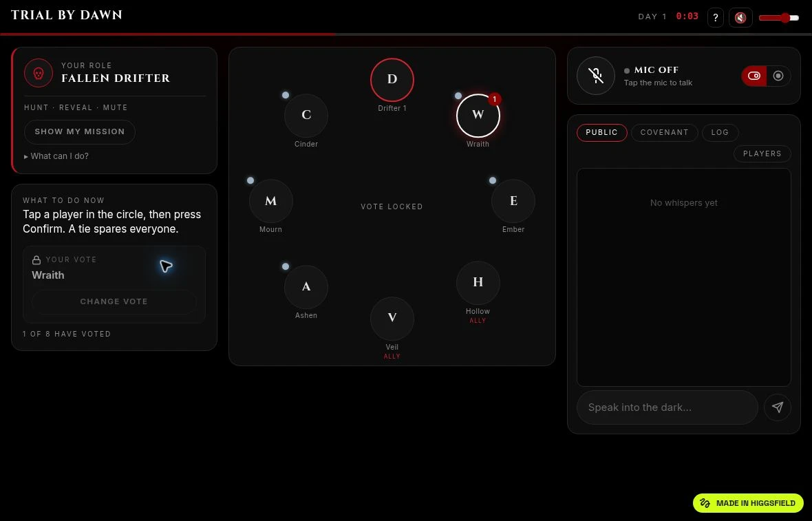
Task: Open the Players list
Action: [x=762, y=153]
